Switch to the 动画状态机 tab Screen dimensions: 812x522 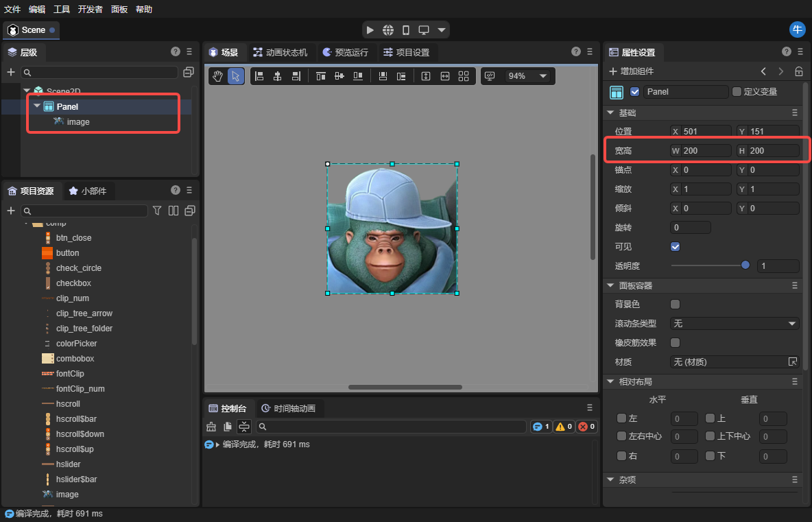[x=280, y=52]
